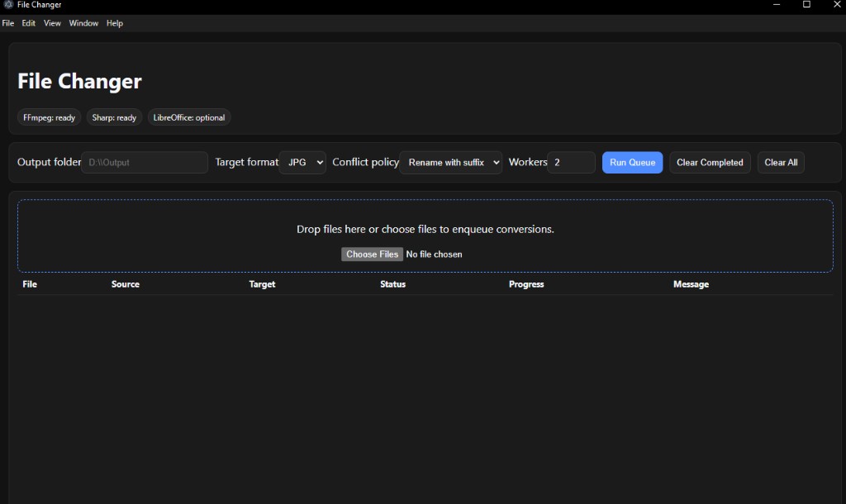This screenshot has height=504, width=846.
Task: Focus the Output folder input field
Action: (145, 163)
